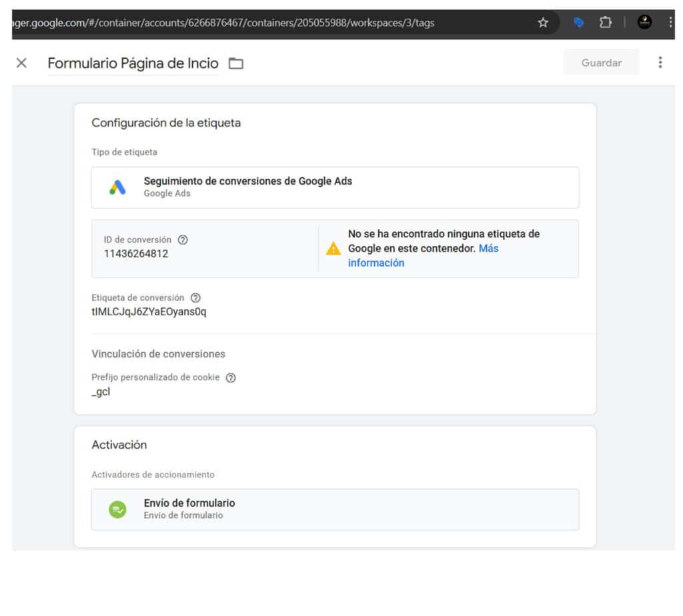Image resolution: width=683 pixels, height=616 pixels.
Task: Open the 'Envío de formulario' trigger
Action: coord(335,509)
